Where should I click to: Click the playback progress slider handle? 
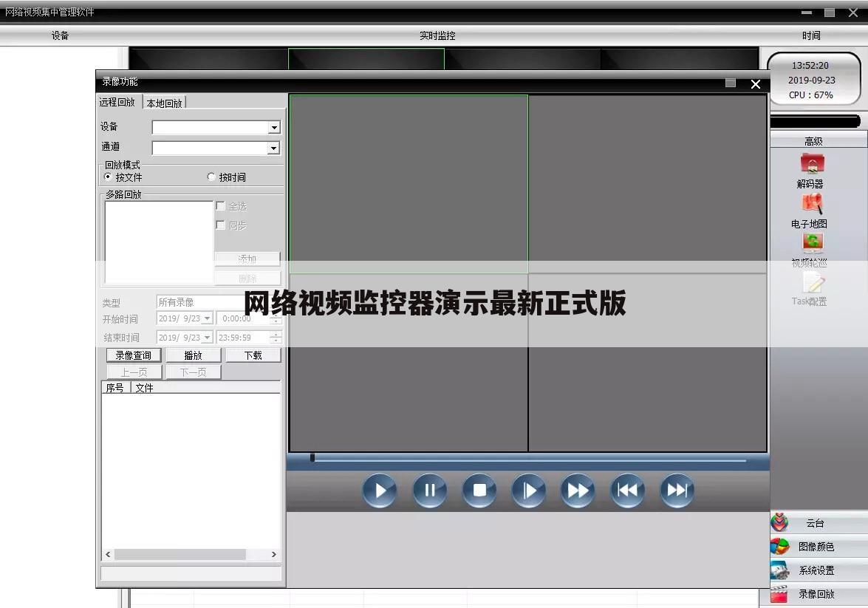312,457
